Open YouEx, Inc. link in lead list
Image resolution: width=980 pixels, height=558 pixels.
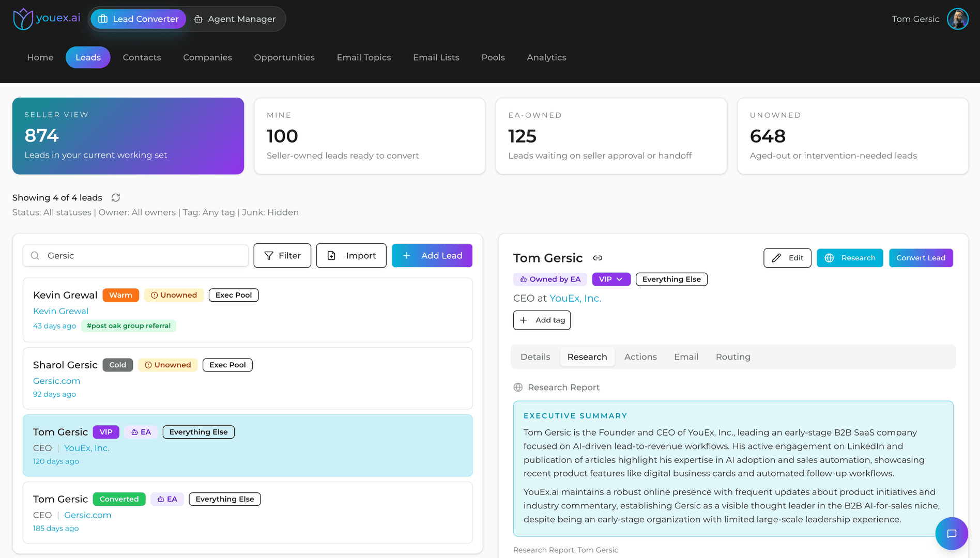pos(87,448)
